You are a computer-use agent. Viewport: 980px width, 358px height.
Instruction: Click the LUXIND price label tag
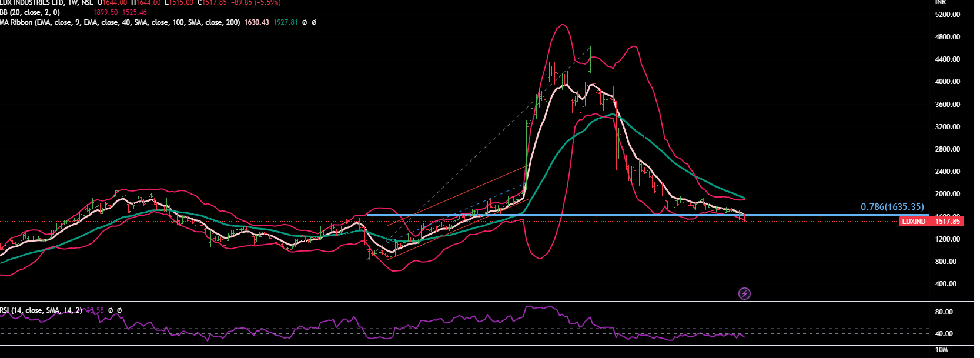914,222
